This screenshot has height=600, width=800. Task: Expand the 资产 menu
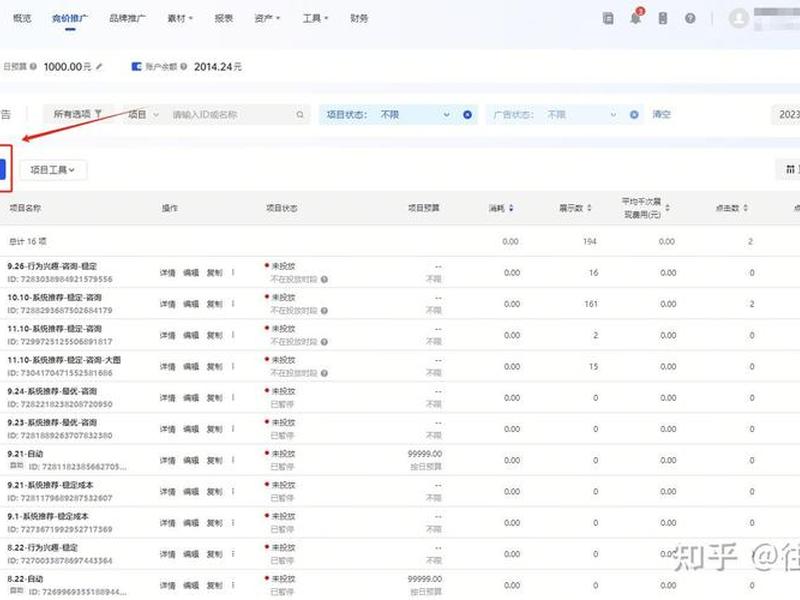point(267,18)
